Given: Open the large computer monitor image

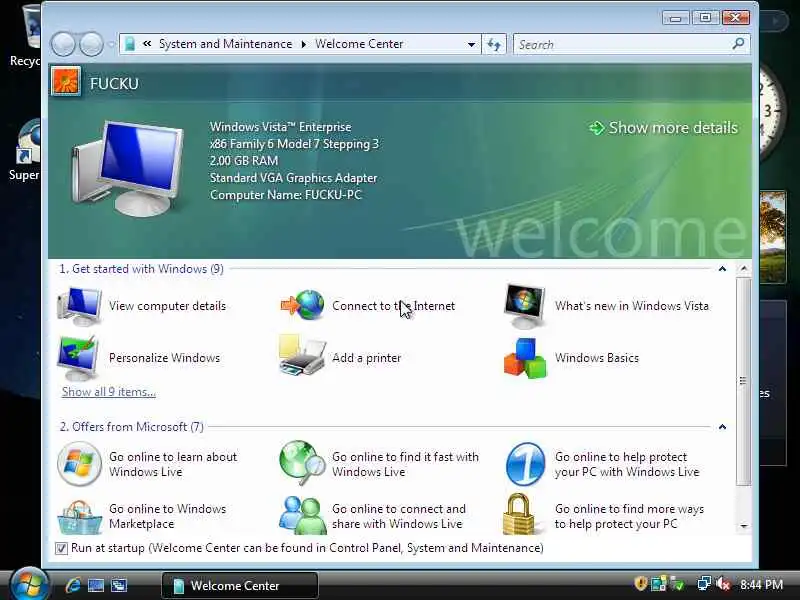Looking at the screenshot, I should [x=127, y=168].
